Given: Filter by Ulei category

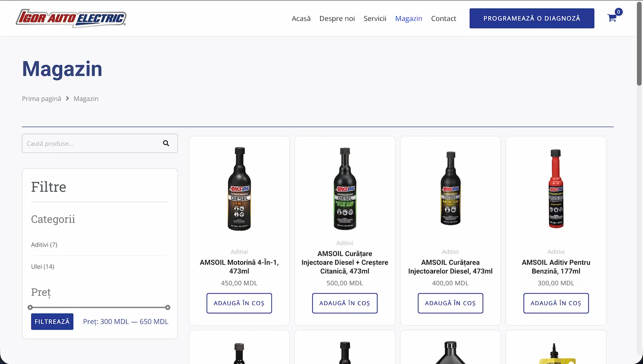Looking at the screenshot, I should coord(43,267).
